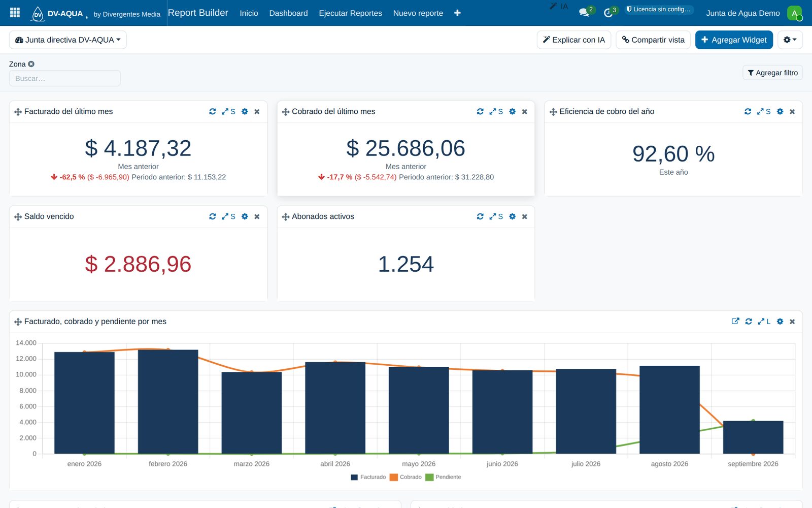Open the chat messages icon
The height and width of the screenshot is (508, 812).
click(584, 13)
